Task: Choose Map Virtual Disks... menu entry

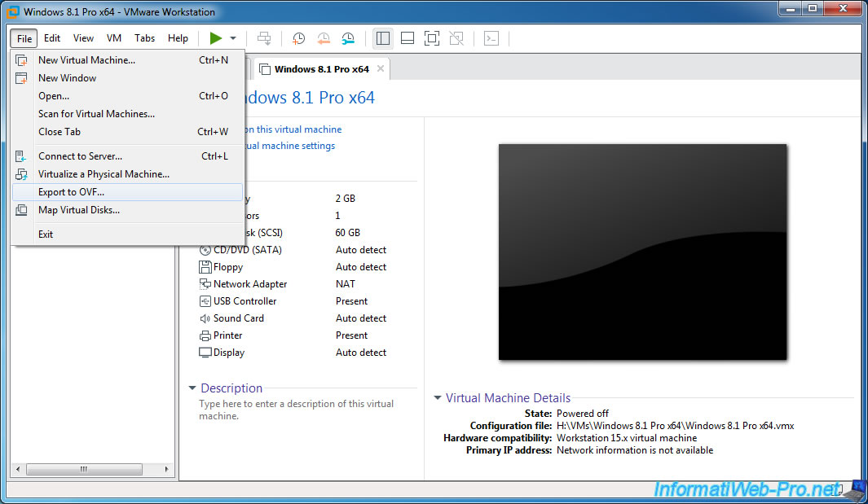Action: (127, 210)
